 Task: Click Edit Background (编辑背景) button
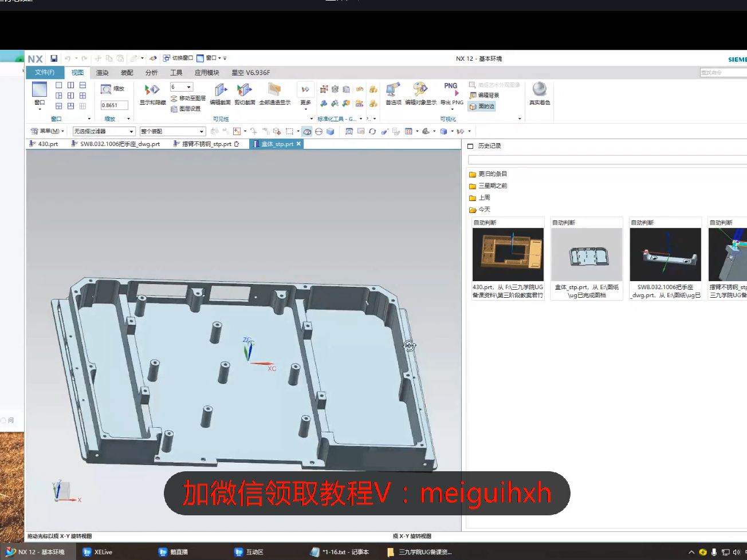(484, 96)
